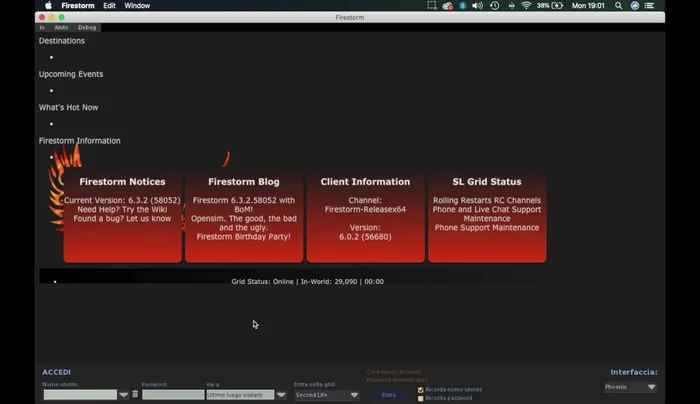Open the Edit menu in menu bar
This screenshot has height=404, width=700.
coord(109,6)
